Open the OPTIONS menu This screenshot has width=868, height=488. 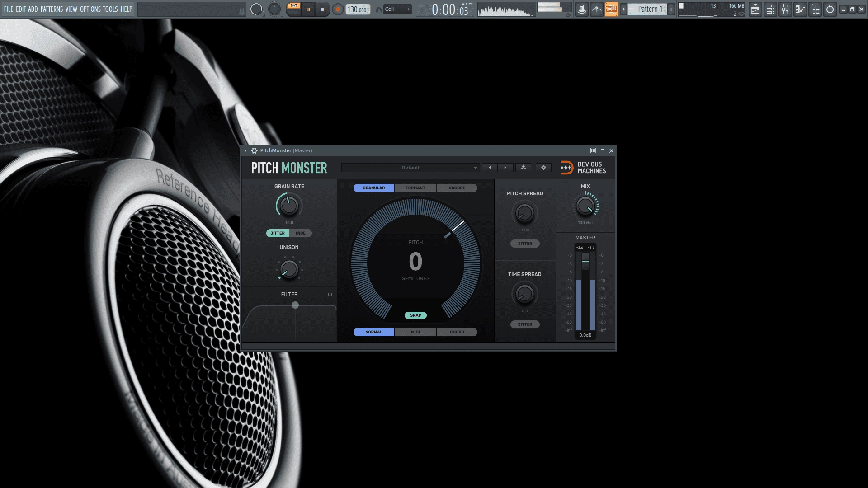[x=90, y=9]
